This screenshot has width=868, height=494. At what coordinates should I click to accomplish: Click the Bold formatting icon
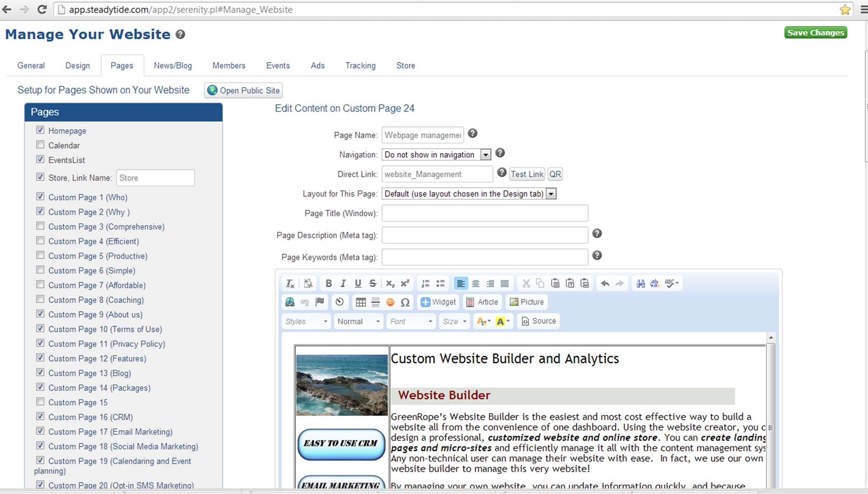[x=329, y=283]
